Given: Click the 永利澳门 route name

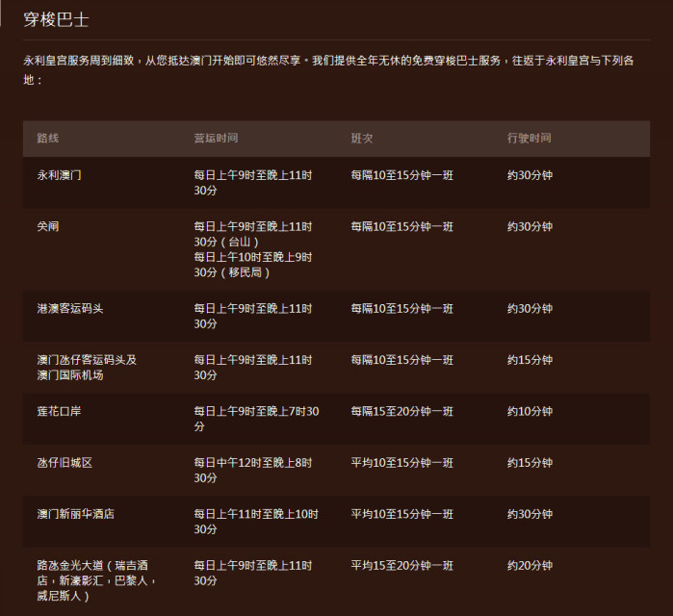Looking at the screenshot, I should (60, 175).
